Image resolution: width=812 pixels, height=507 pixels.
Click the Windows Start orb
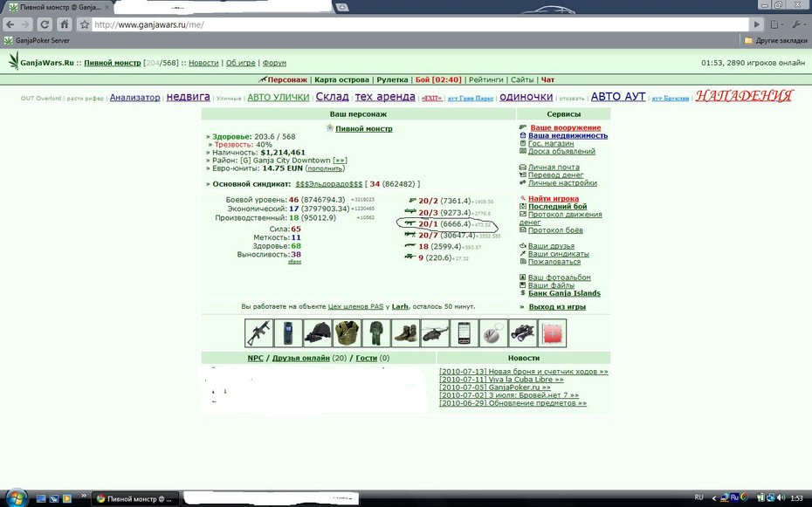(x=16, y=497)
